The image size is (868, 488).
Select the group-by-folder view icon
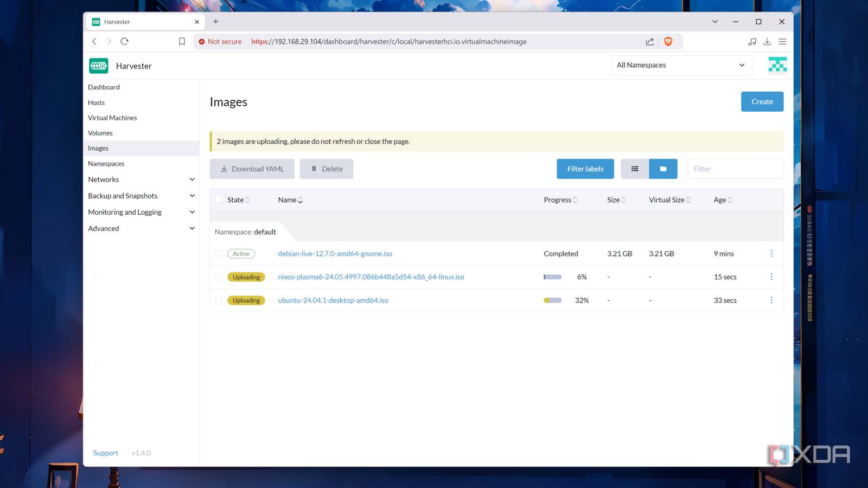click(663, 169)
